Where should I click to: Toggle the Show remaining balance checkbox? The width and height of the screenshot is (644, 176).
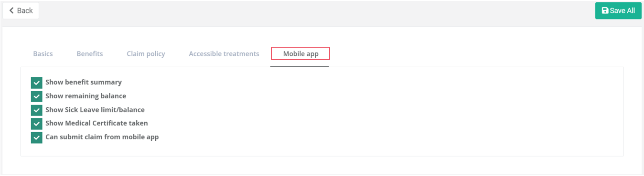click(37, 96)
